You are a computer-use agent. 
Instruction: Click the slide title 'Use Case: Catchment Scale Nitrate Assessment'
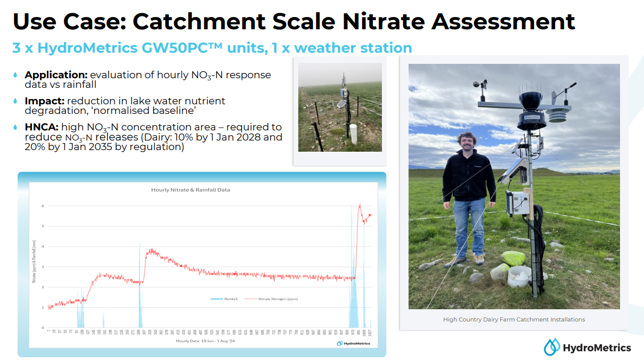point(294,21)
